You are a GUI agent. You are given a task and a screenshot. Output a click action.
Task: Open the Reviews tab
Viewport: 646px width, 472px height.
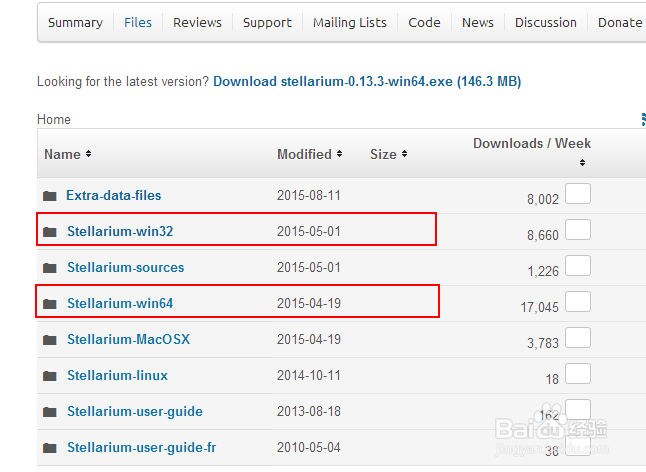coord(197,23)
